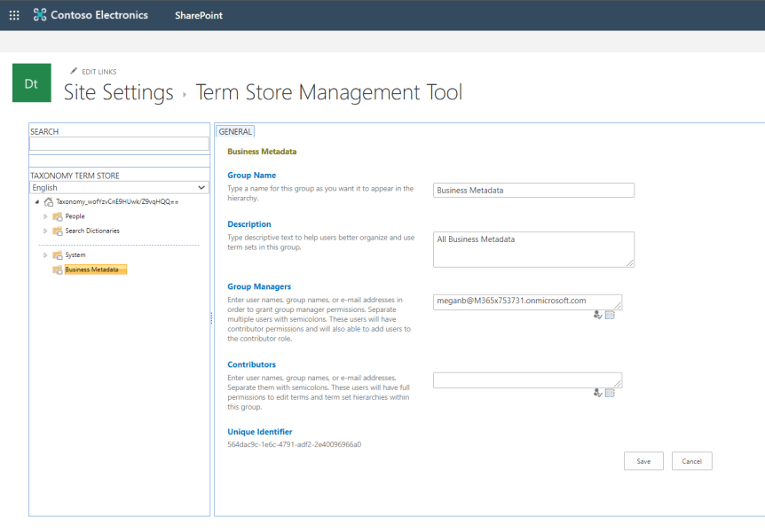This screenshot has height=532, width=765.
Task: Click the Cancel button
Action: click(691, 461)
